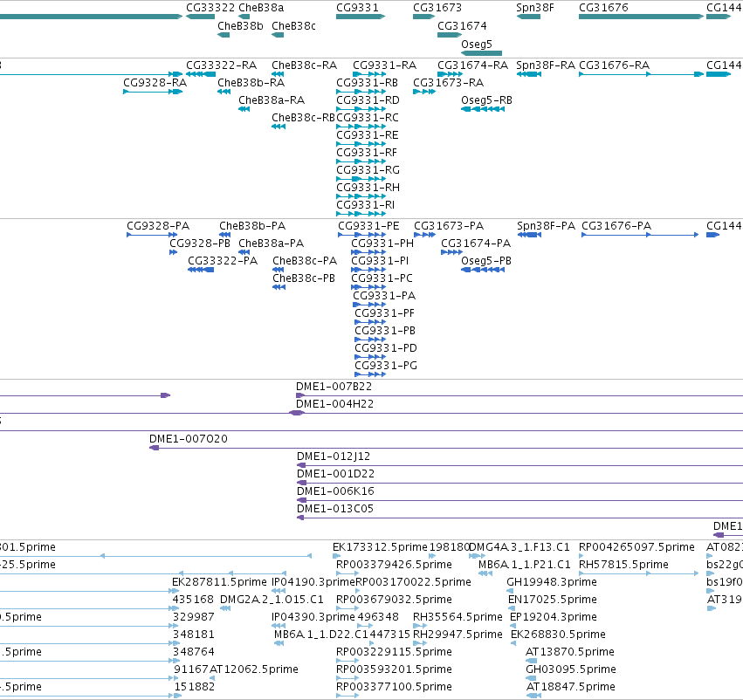Open EST GH19948.3prime label
Viewport: 743px width, 700px height.
[552, 582]
